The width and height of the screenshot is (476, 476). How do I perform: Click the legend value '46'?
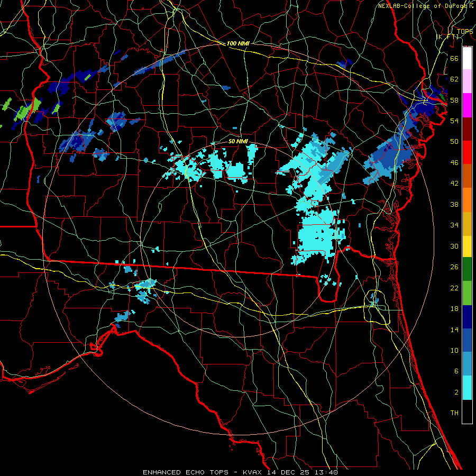454,162
